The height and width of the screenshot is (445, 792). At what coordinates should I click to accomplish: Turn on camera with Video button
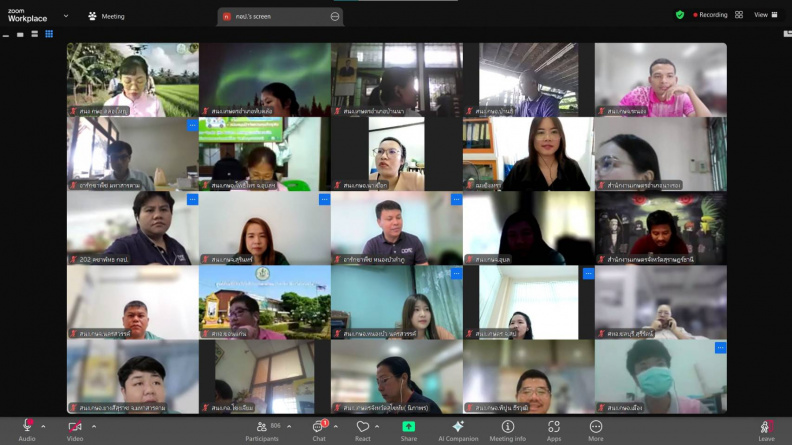point(75,431)
